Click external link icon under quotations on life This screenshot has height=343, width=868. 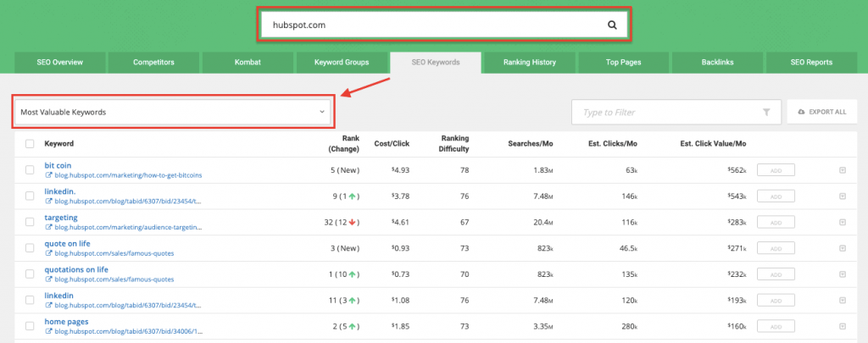(47, 280)
